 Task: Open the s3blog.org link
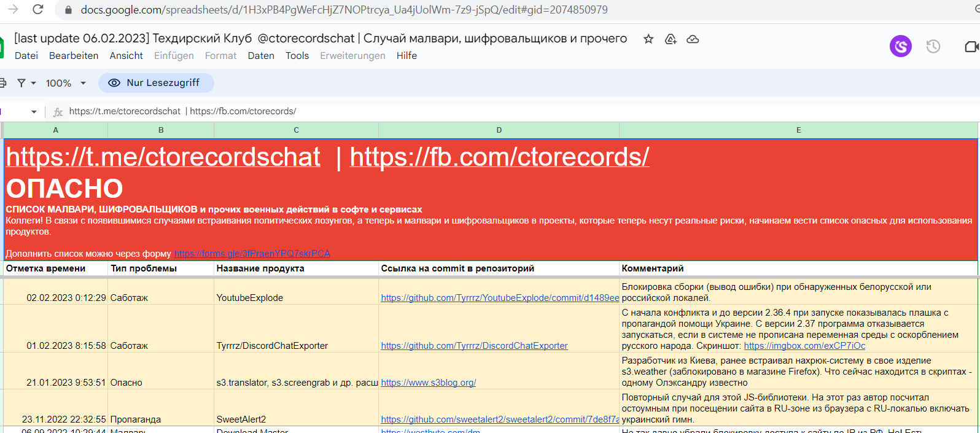coord(428,383)
